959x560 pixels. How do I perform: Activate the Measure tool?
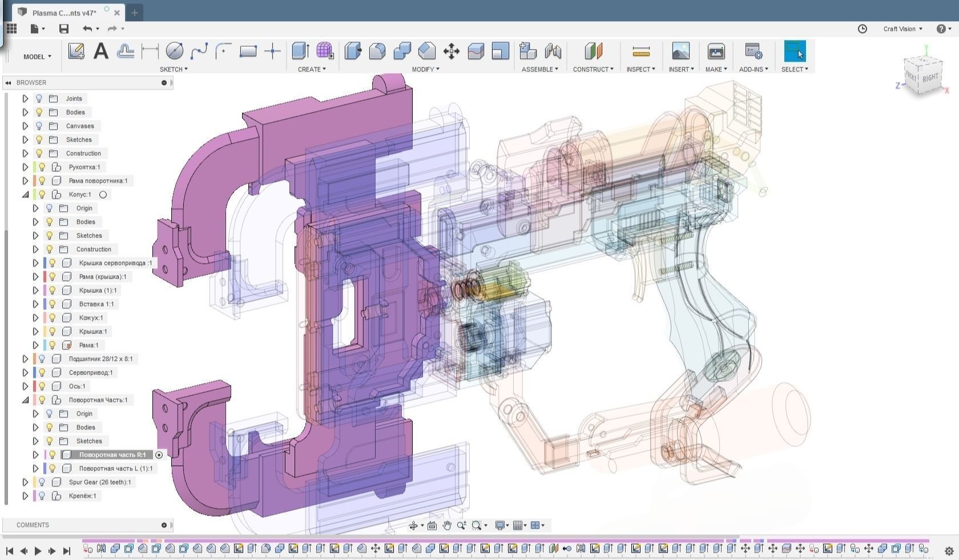641,51
